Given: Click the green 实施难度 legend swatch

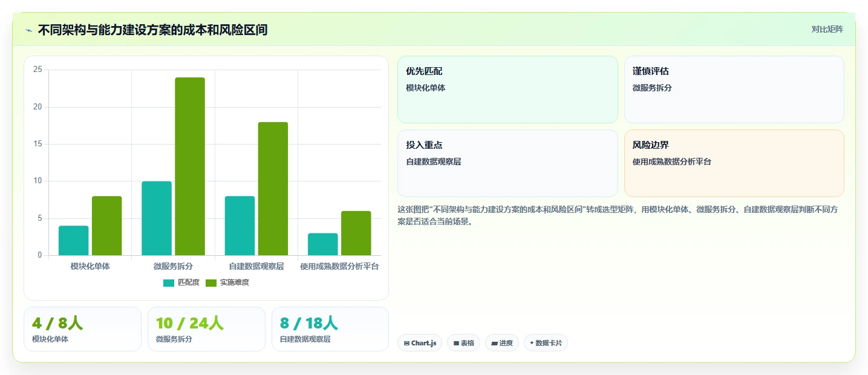Looking at the screenshot, I should [211, 283].
